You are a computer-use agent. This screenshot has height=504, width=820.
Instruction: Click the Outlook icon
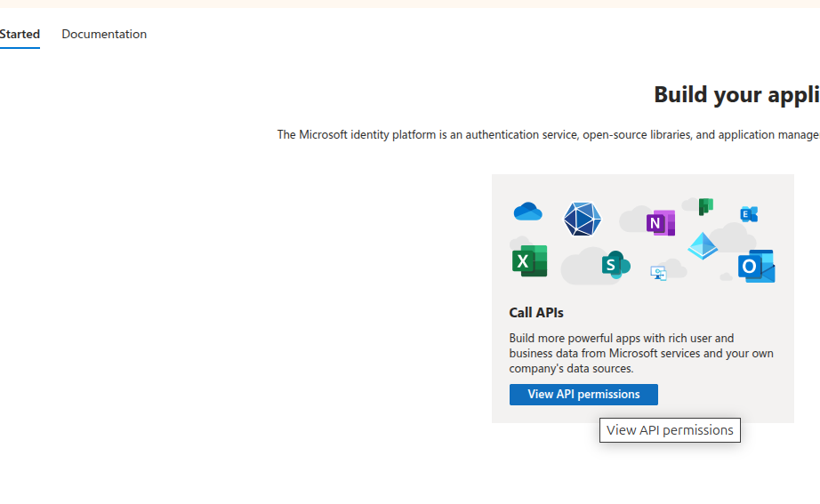point(756,266)
